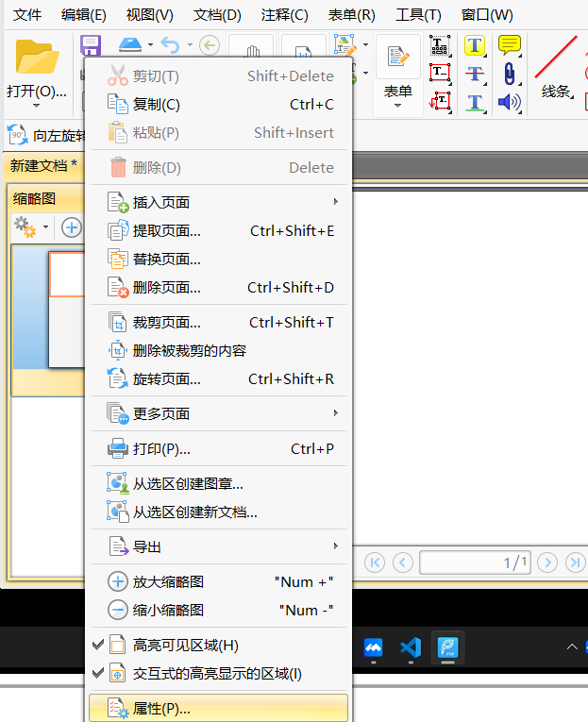Viewport: 588px width, 722px height.
Task: Go to next page button
Action: tap(547, 562)
